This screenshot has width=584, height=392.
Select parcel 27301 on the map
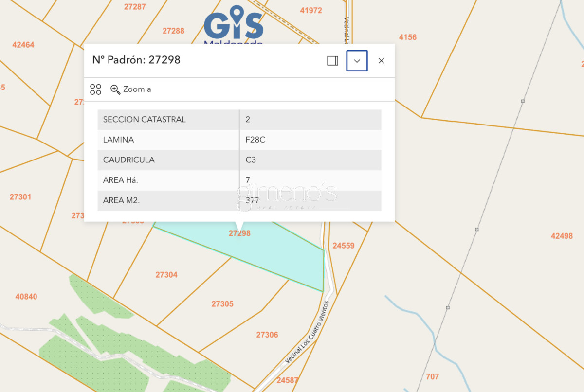[20, 197]
